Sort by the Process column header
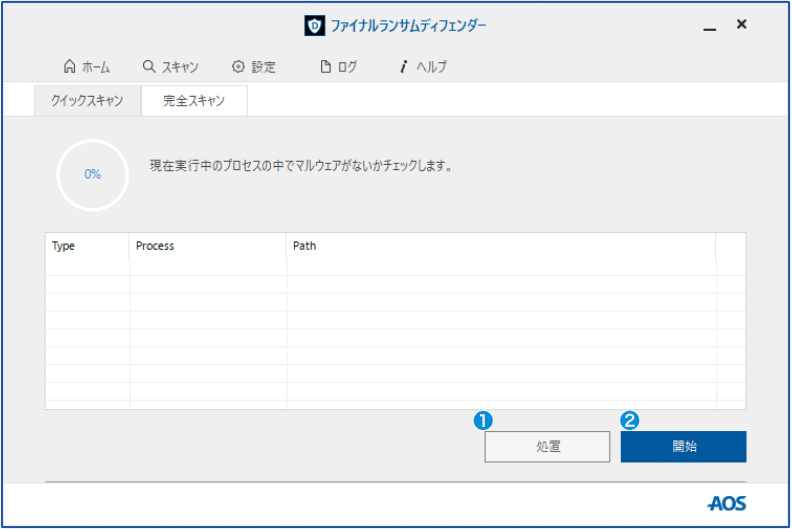792x529 pixels. (208, 246)
